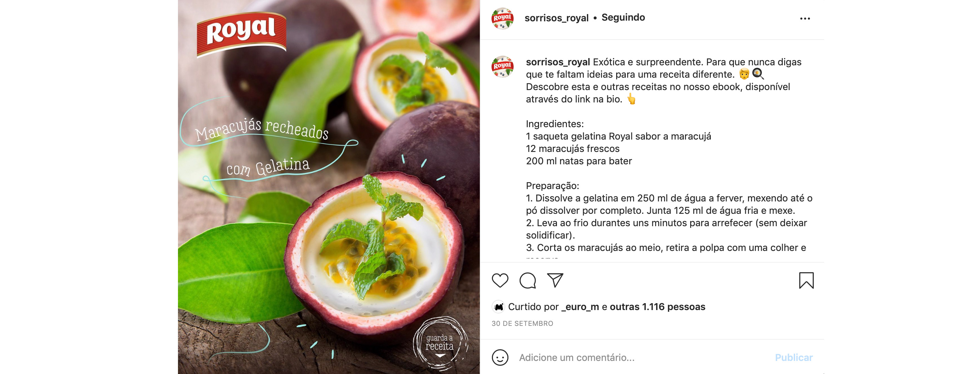Click the Publicar button

pos(793,357)
